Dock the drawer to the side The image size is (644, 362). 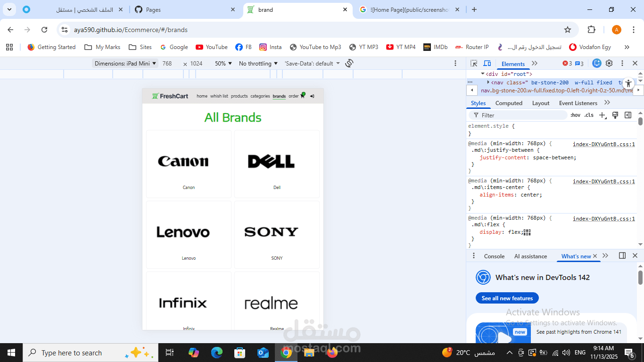pos(622,255)
